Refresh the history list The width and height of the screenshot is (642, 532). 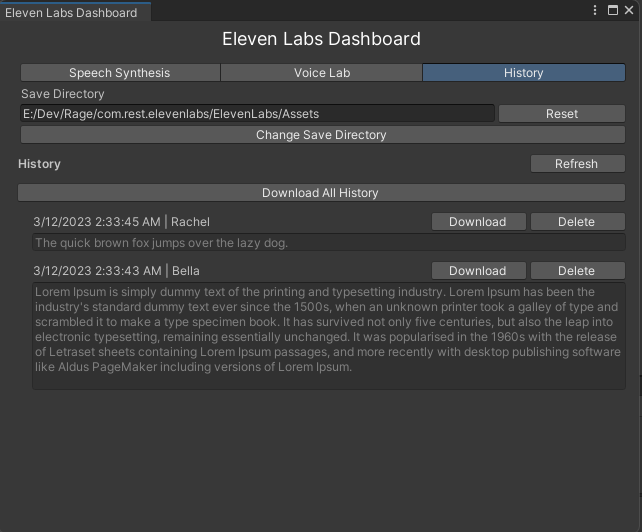coord(578,164)
